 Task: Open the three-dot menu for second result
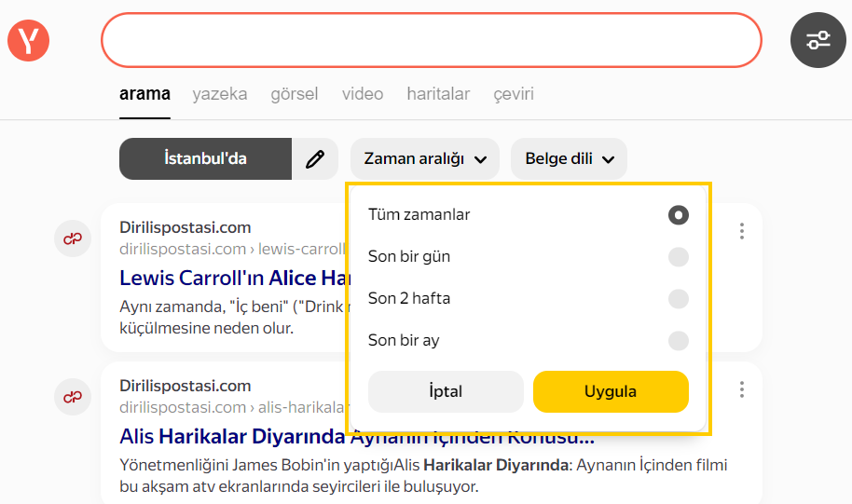(741, 389)
